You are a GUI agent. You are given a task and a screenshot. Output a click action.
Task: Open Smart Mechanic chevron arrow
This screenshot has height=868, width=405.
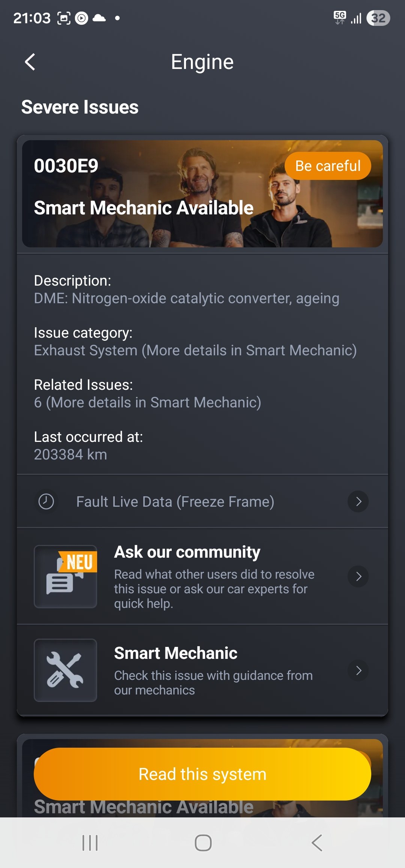[x=358, y=670]
